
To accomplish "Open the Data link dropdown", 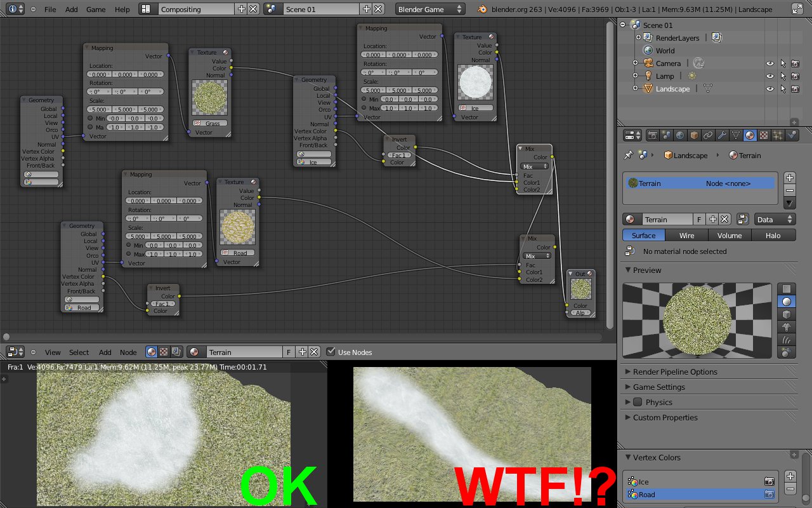I will click(775, 219).
